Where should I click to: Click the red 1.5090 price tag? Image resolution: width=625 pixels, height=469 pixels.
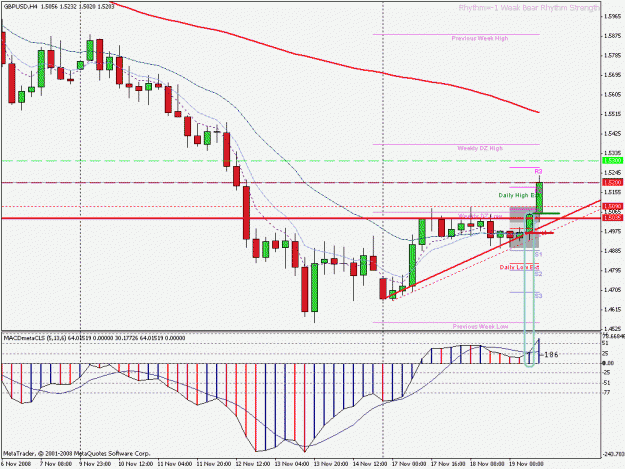tap(611, 206)
